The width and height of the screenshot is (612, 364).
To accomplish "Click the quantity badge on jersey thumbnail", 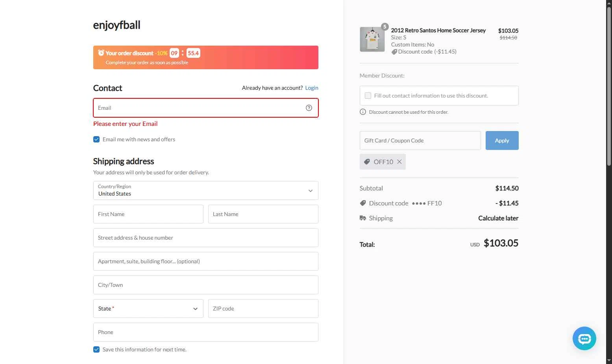I will click(x=385, y=27).
